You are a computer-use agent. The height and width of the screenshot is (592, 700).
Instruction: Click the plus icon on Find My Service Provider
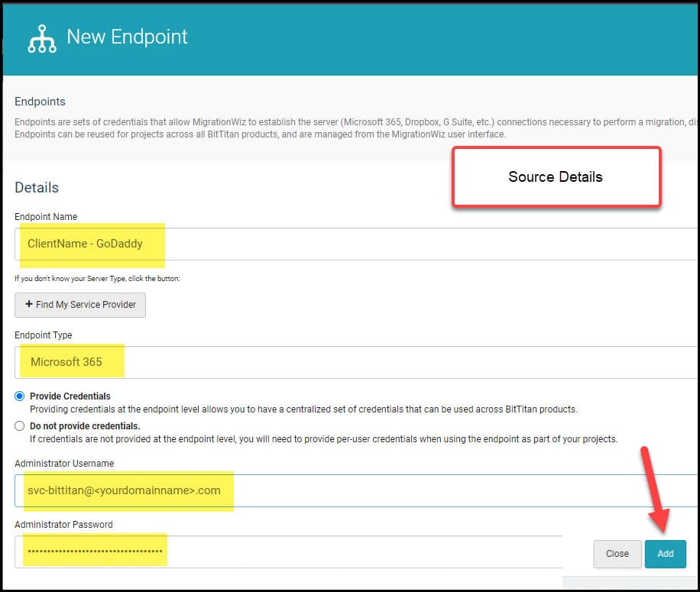(29, 304)
